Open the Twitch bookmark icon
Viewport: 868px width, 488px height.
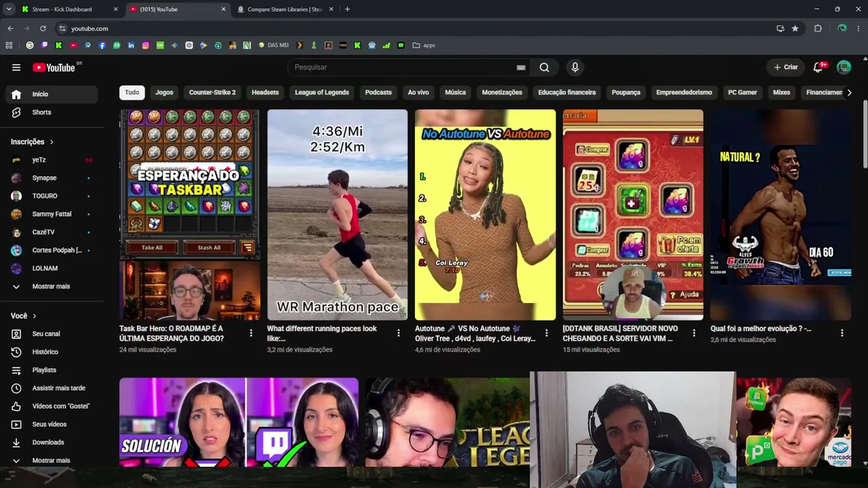click(x=44, y=45)
